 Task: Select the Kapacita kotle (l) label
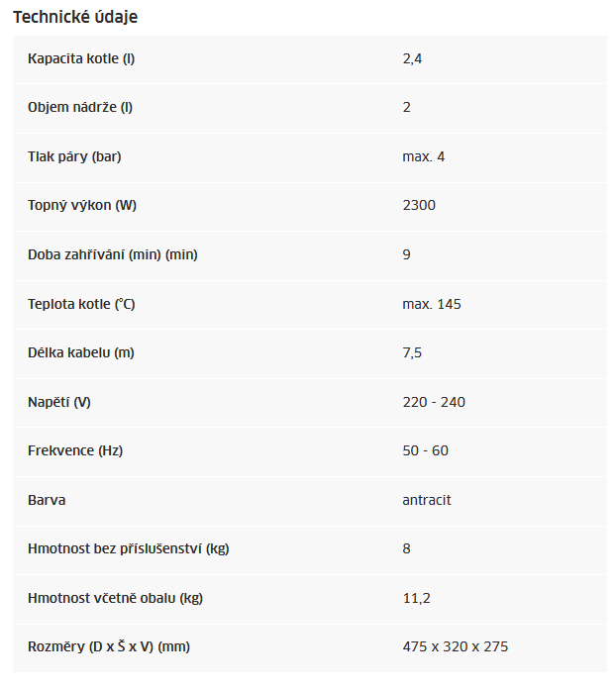coord(81,58)
